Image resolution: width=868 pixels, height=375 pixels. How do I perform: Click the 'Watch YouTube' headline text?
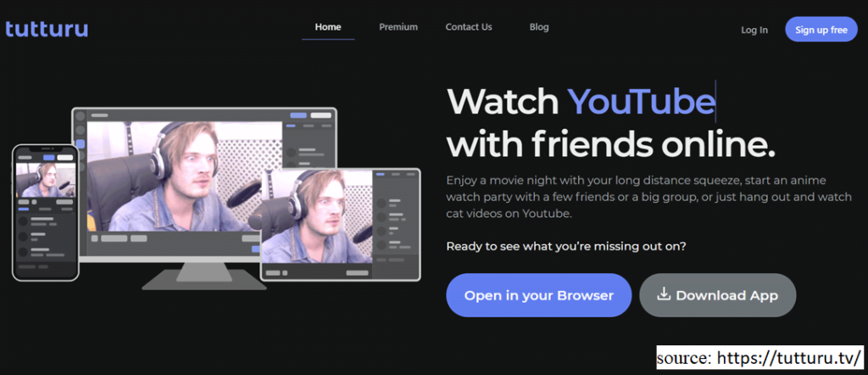tap(580, 101)
